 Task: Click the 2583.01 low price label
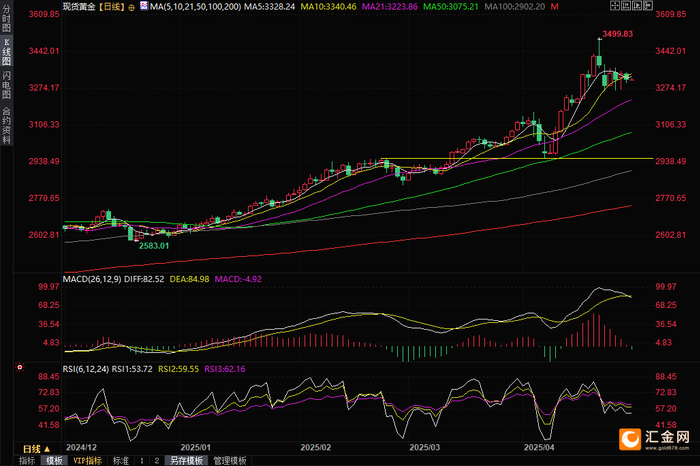(x=154, y=246)
